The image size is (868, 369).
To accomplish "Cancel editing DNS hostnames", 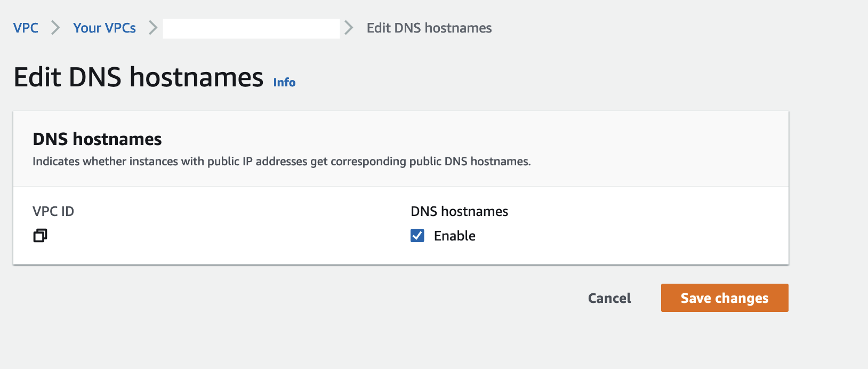I will pyautogui.click(x=609, y=298).
